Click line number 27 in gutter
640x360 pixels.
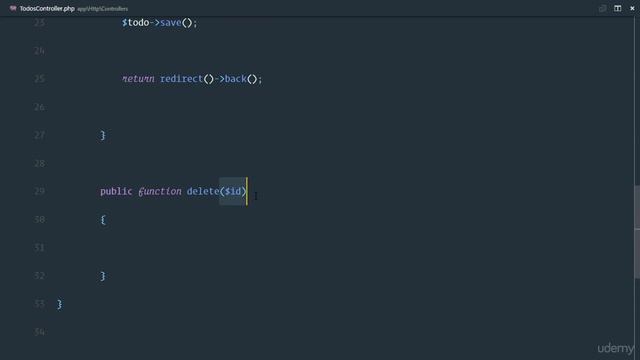click(x=39, y=135)
